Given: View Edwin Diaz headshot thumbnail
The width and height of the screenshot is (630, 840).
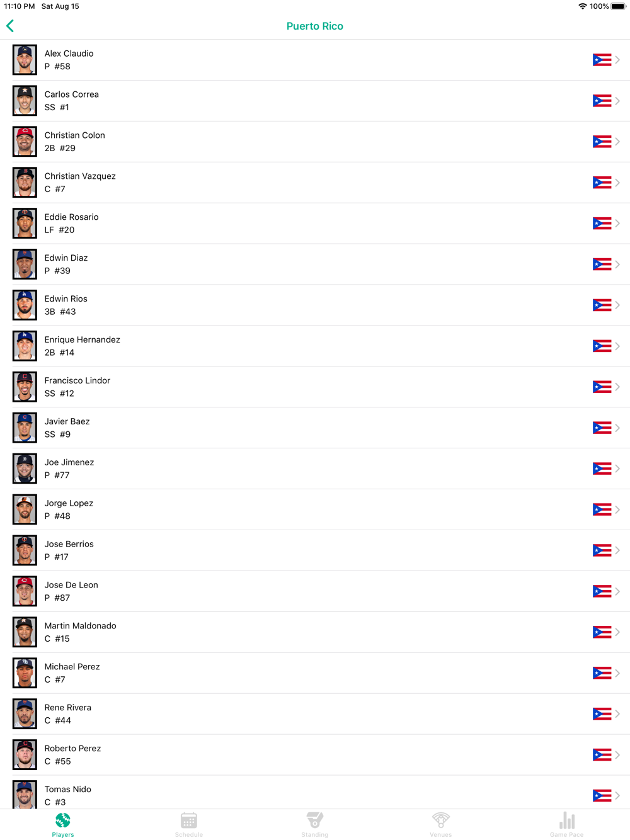Looking at the screenshot, I should [25, 264].
